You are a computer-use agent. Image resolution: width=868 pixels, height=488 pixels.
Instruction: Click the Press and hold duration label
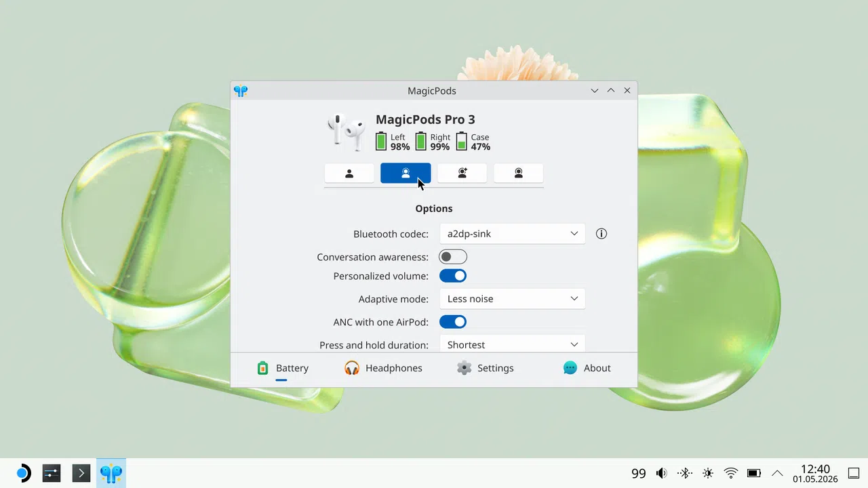374,345
